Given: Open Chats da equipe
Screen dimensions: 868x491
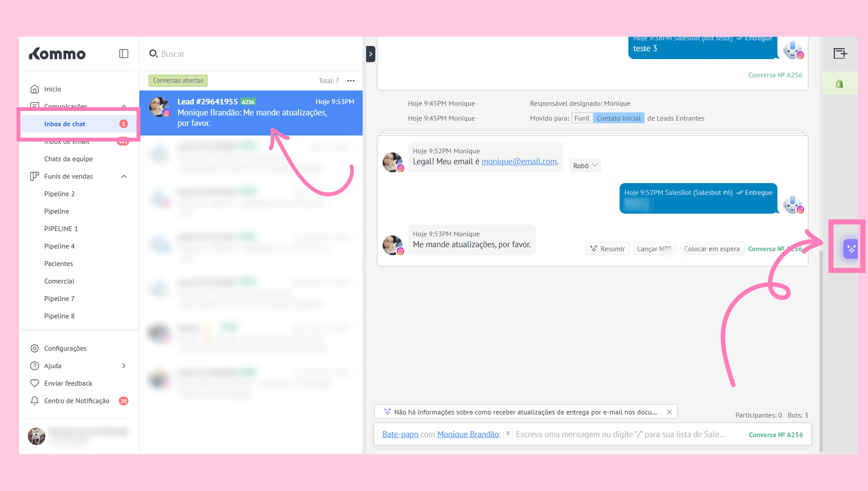Looking at the screenshot, I should pos(68,159).
